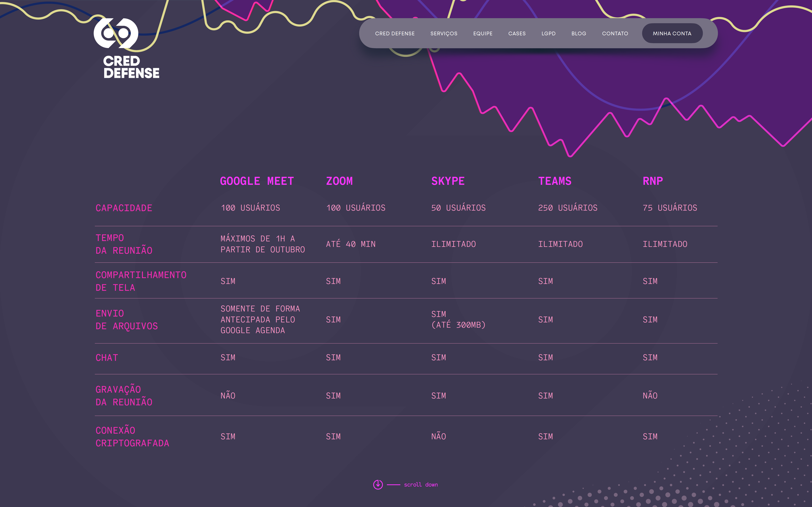Screen dimensions: 812x507
Task: Click the Google Meet column header
Action: point(257,181)
